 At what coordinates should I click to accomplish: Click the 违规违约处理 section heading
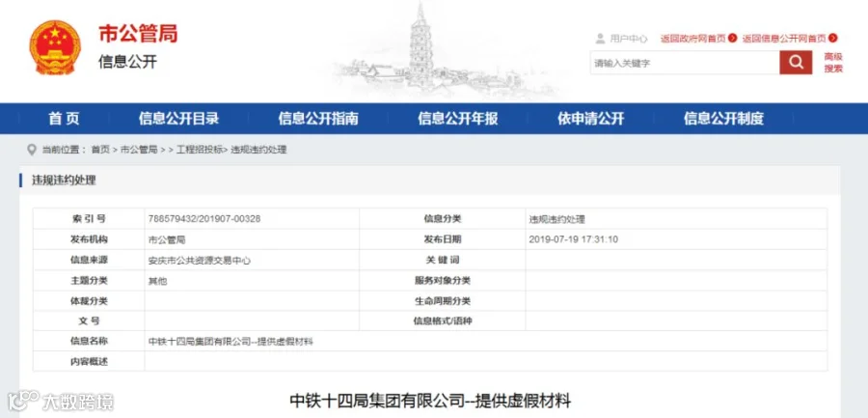point(64,181)
